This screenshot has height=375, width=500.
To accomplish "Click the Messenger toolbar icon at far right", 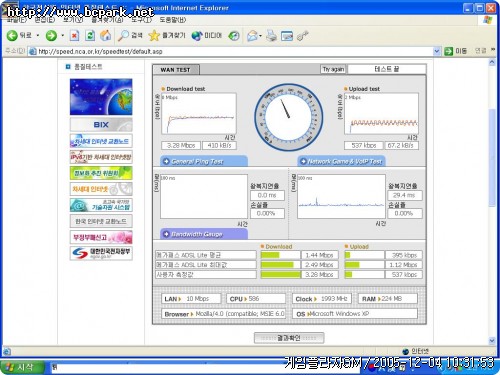I will point(303,35).
